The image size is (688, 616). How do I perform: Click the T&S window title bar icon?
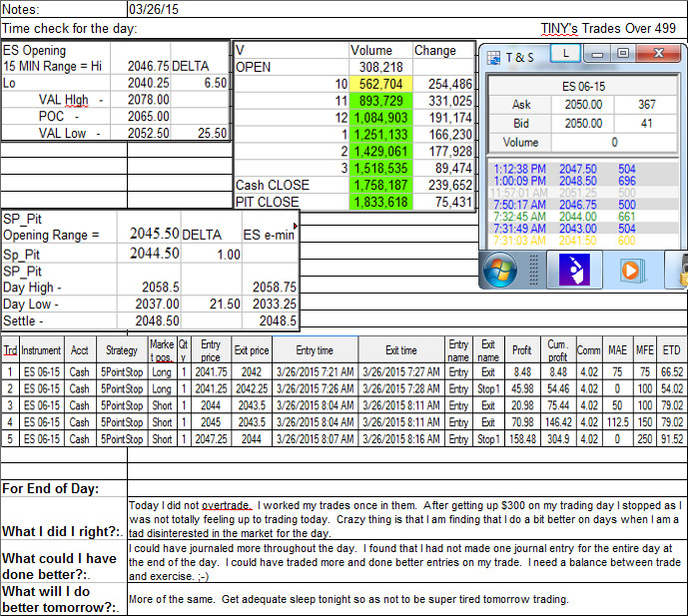493,58
